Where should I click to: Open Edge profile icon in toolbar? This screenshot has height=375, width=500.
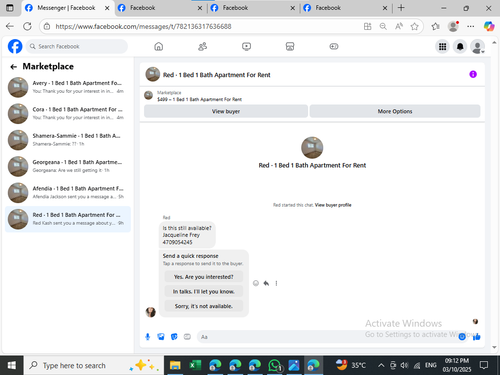453,26
